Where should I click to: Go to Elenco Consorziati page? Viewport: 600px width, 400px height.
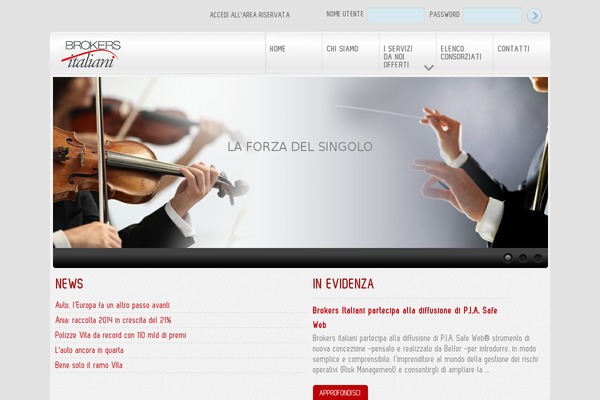pos(461,53)
